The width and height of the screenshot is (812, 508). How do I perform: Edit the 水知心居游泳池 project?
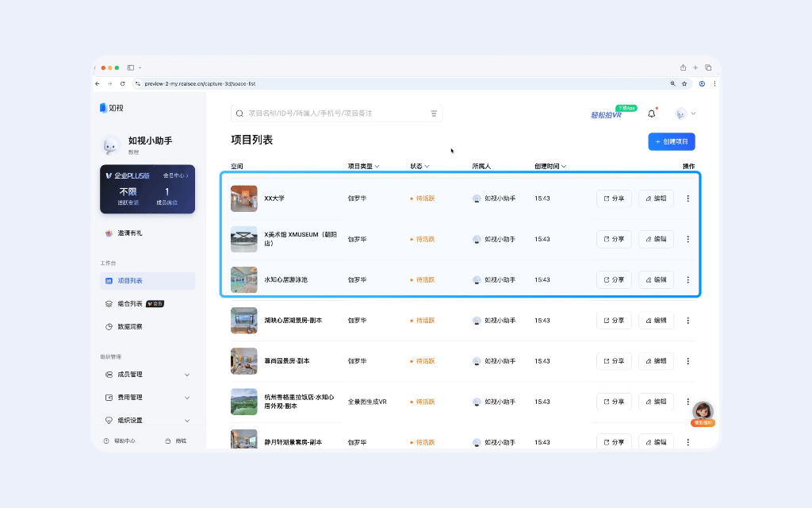(656, 280)
